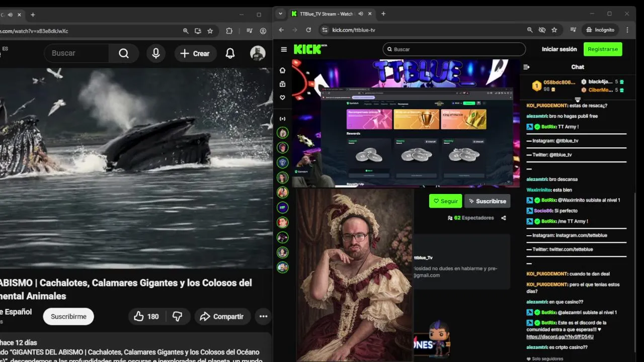Click tracking protection eye icon in Kick address bar
This screenshot has width=644, height=362.
(x=542, y=30)
